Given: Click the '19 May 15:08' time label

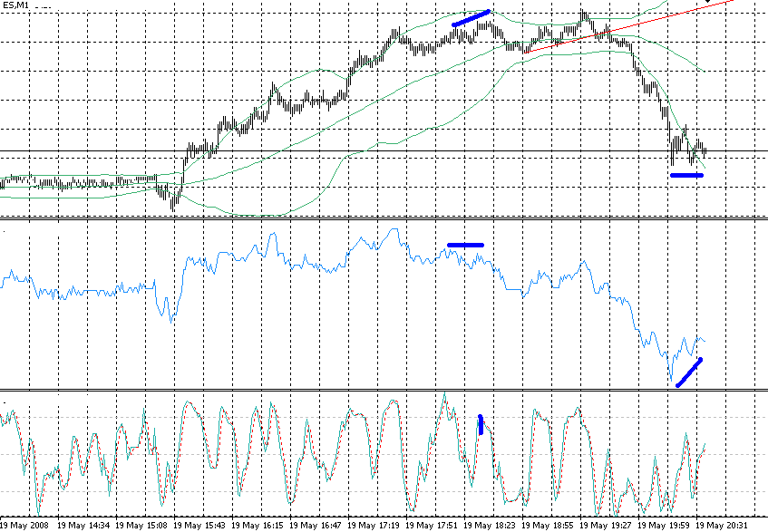Looking at the screenshot, I should [141, 525].
